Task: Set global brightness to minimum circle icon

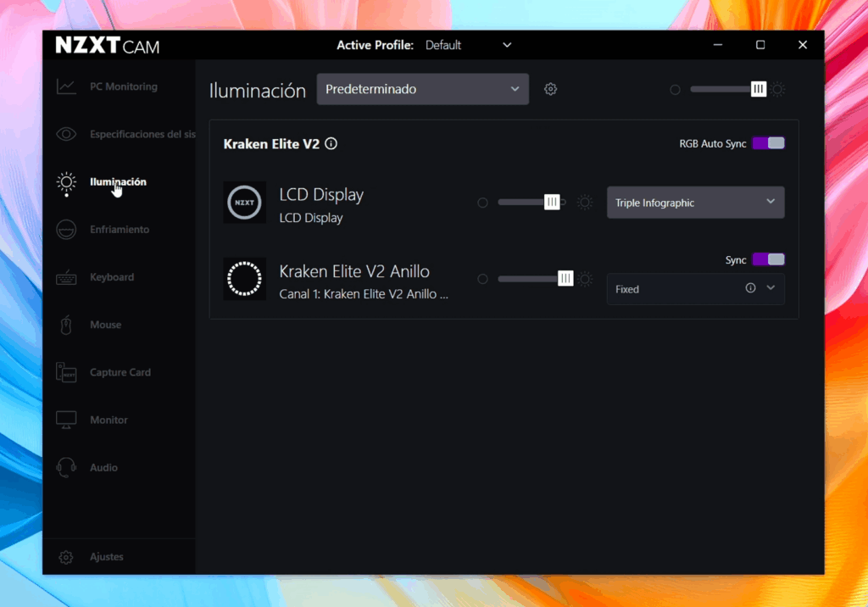Action: 675,89
